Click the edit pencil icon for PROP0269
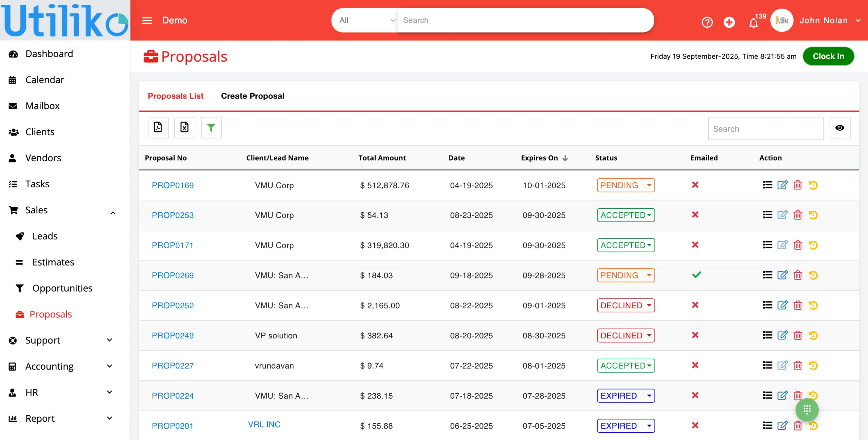Image resolution: width=868 pixels, height=440 pixels. pyautogui.click(x=782, y=275)
